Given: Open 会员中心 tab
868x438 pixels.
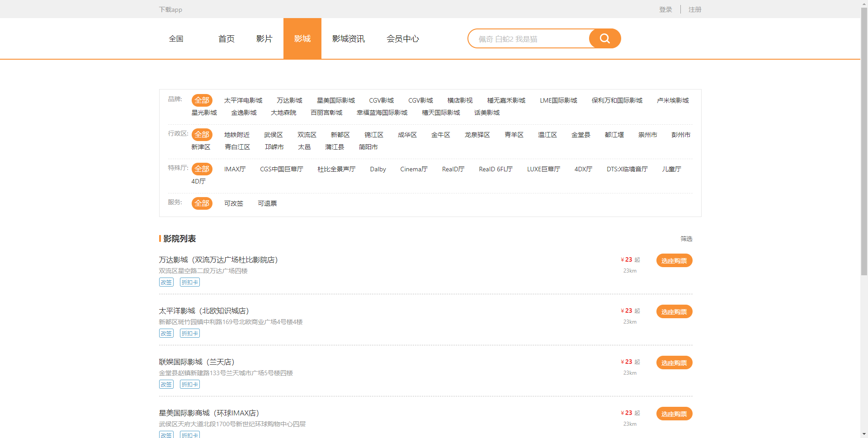Looking at the screenshot, I should [x=402, y=39].
